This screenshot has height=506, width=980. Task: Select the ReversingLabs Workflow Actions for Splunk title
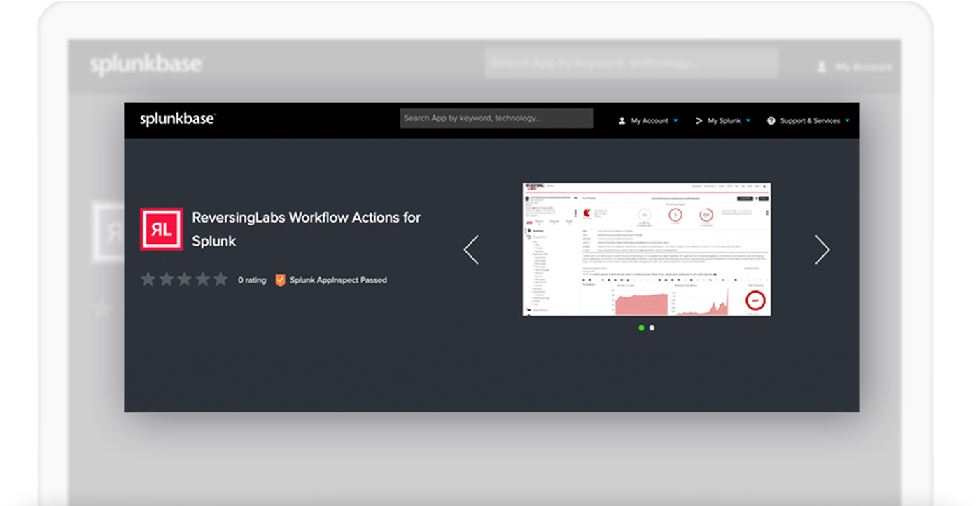[306, 229]
